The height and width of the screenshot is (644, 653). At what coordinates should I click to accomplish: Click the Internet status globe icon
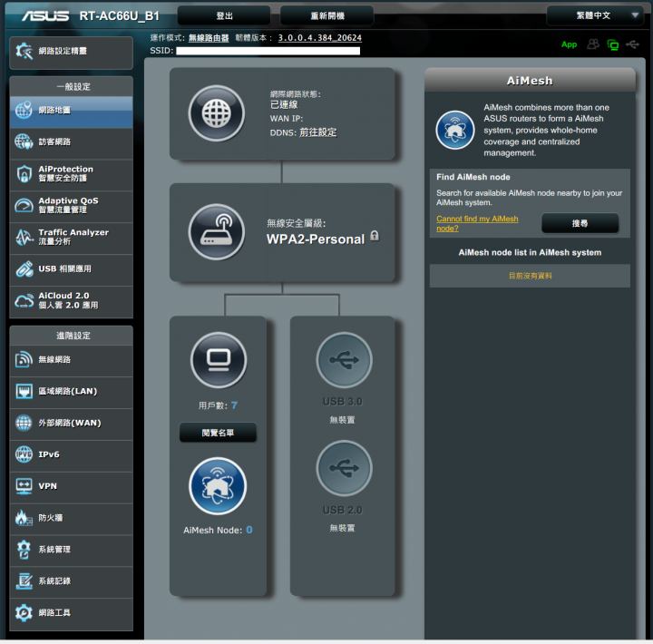(216, 113)
